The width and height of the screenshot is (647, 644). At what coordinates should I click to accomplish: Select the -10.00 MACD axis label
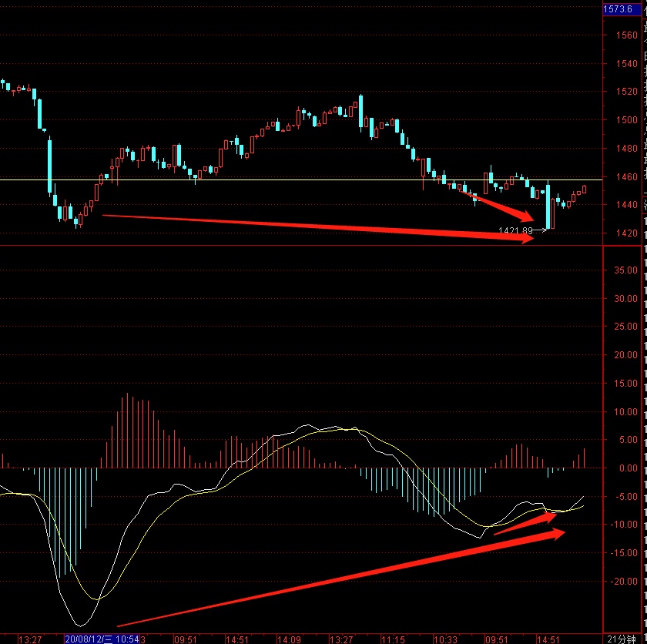pos(625,525)
